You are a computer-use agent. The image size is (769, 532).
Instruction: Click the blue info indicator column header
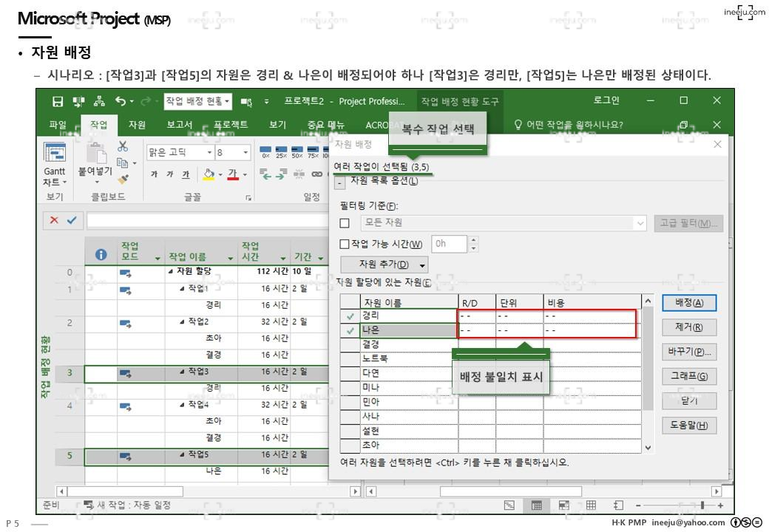pos(101,255)
